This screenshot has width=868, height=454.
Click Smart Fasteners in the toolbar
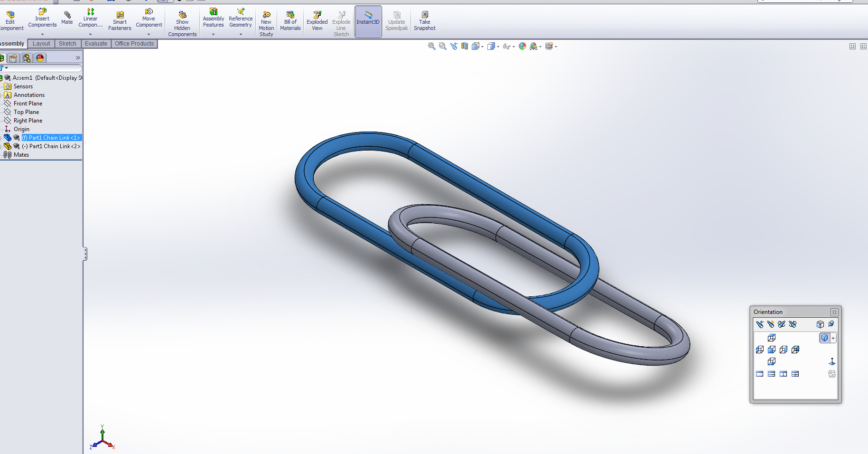tap(120, 21)
